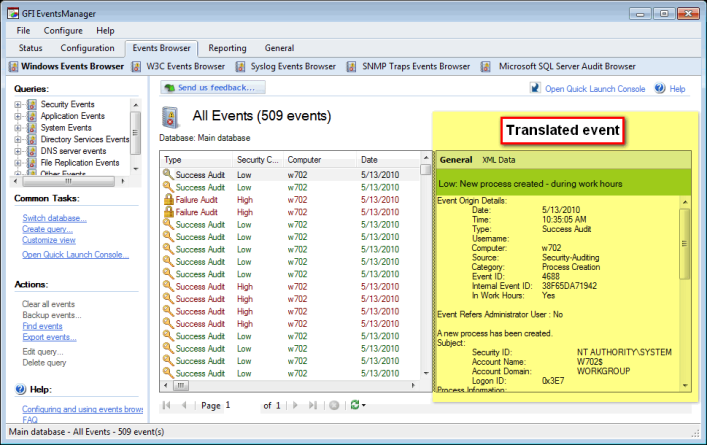Click Application Events query icon
707x445 pixels.
click(32, 116)
